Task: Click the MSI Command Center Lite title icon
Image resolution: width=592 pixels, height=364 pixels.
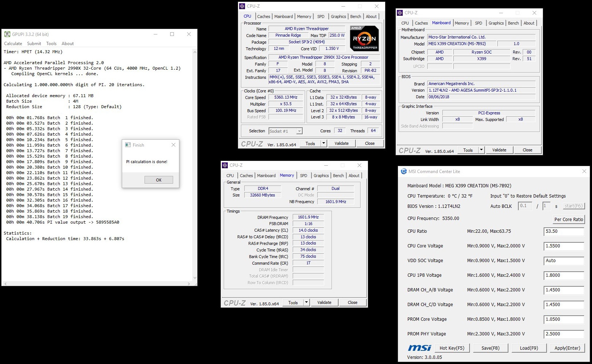Action: 404,171
